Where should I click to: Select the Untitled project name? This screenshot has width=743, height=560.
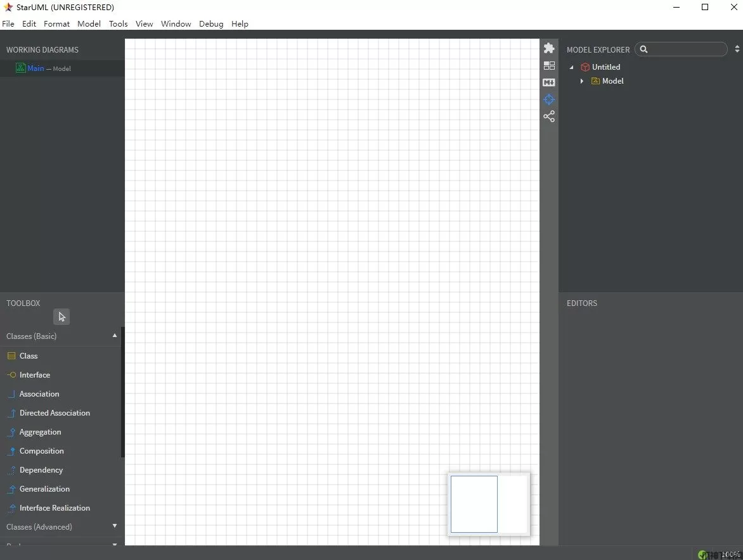pyautogui.click(x=605, y=67)
